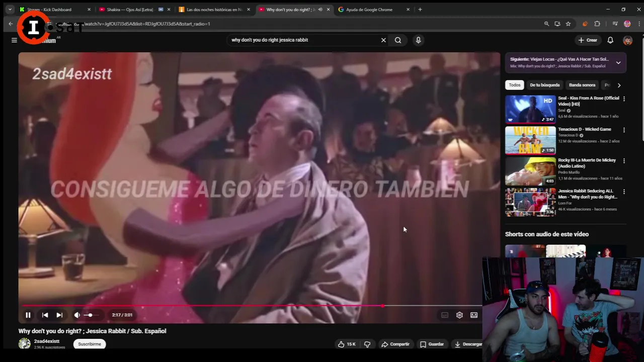Screen dimensions: 644x362
Task: Open options for Jessica Rabbit Seducing video
Action: coord(624,192)
